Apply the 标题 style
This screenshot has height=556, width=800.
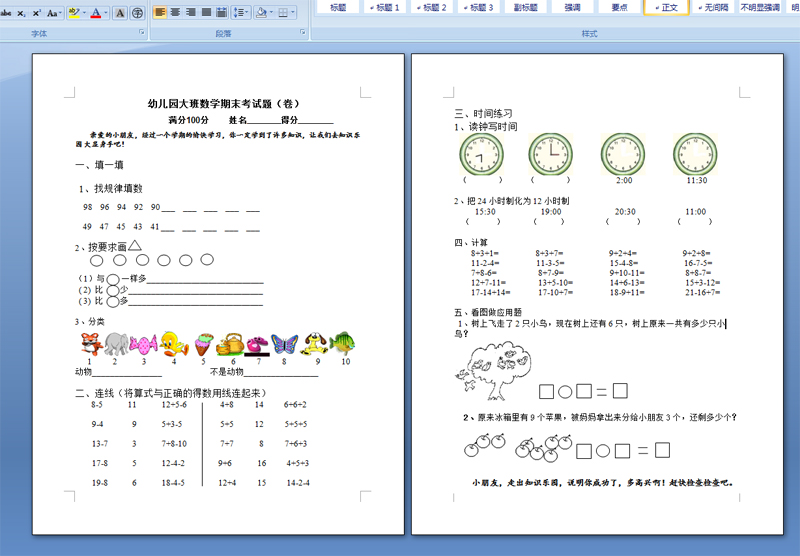(x=338, y=7)
